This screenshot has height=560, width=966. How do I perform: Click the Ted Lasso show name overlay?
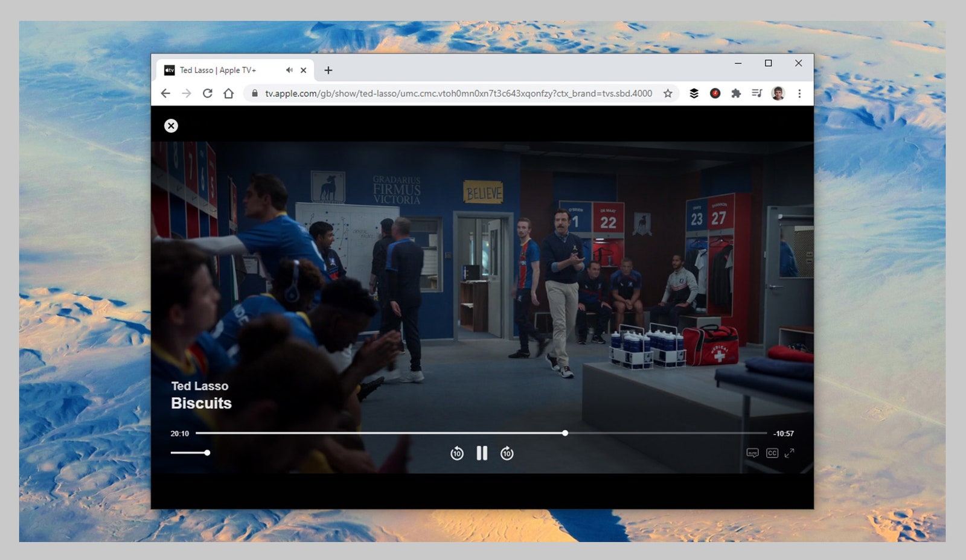[x=200, y=386]
